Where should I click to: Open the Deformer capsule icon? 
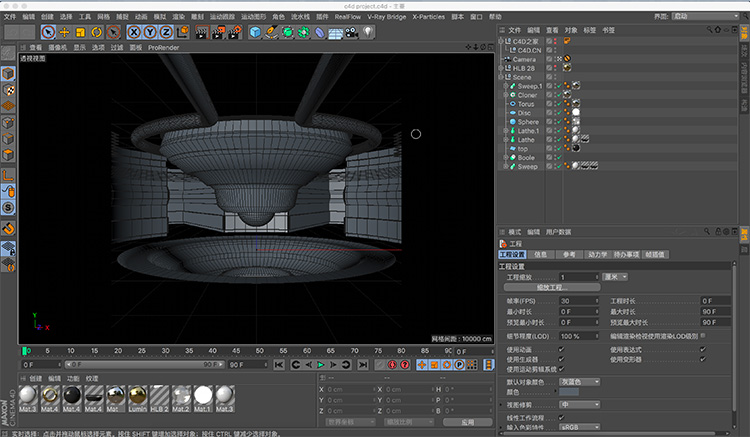320,33
